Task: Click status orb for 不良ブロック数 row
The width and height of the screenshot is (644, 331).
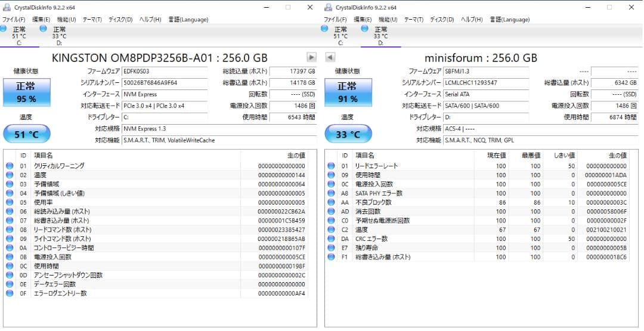Action: click(x=331, y=202)
